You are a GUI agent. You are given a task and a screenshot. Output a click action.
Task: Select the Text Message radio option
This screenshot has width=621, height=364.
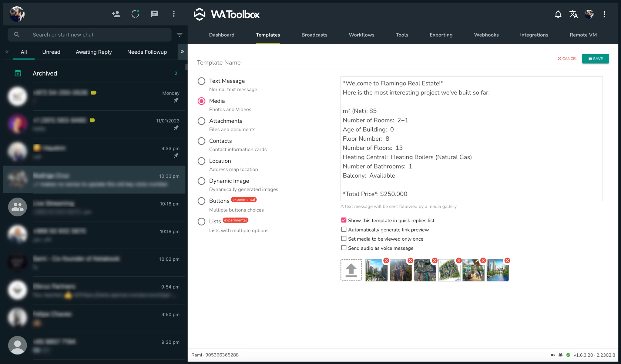(201, 81)
